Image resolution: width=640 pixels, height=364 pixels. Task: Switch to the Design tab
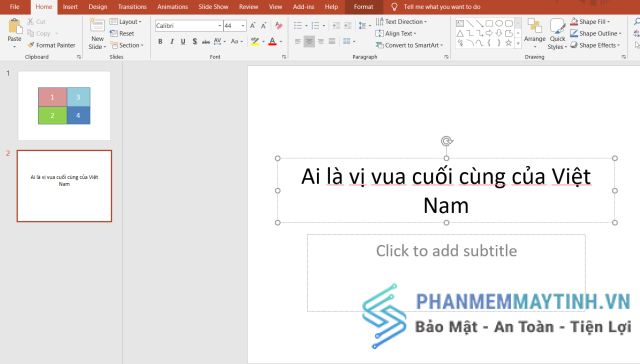98,7
